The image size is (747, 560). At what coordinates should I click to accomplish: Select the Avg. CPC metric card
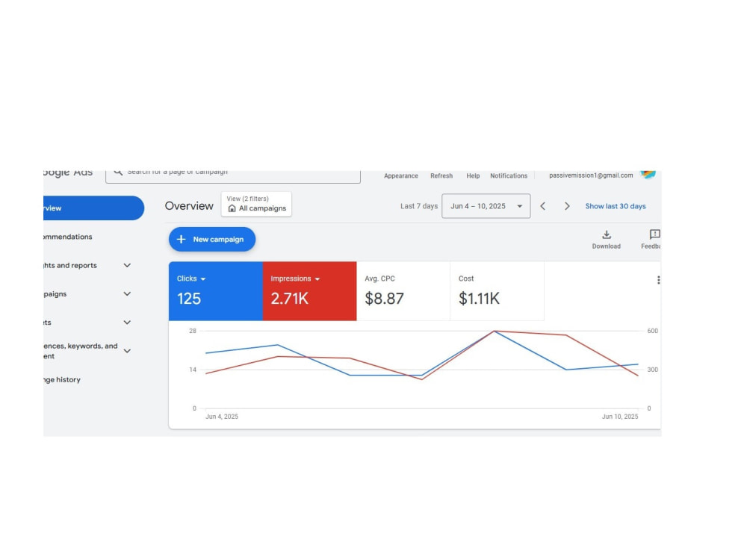click(x=403, y=291)
